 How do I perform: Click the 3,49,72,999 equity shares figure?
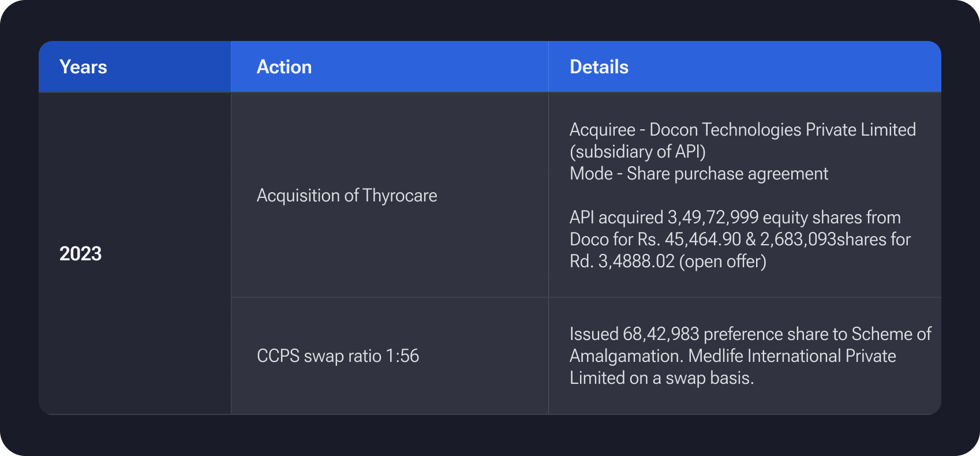coord(713,218)
